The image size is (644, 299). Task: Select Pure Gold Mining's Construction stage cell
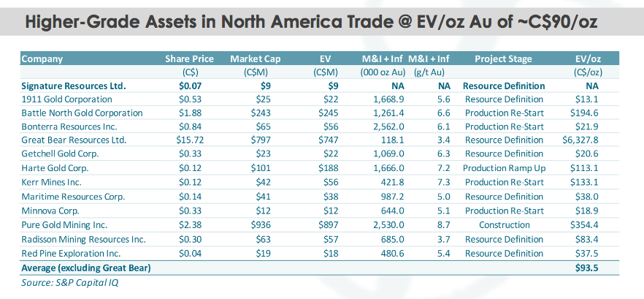503,224
